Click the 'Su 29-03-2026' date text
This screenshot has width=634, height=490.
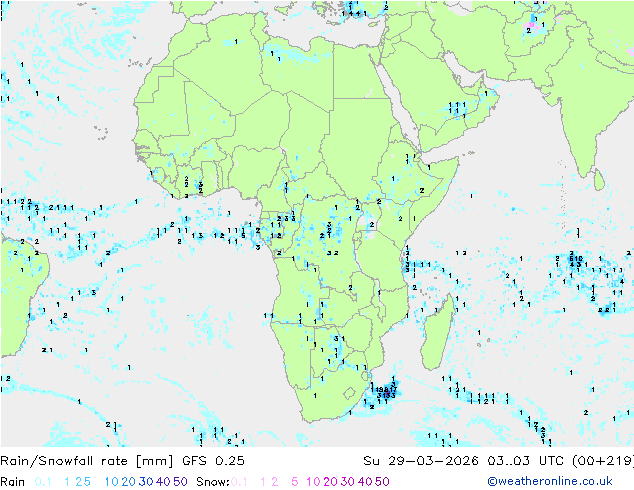[x=421, y=461]
